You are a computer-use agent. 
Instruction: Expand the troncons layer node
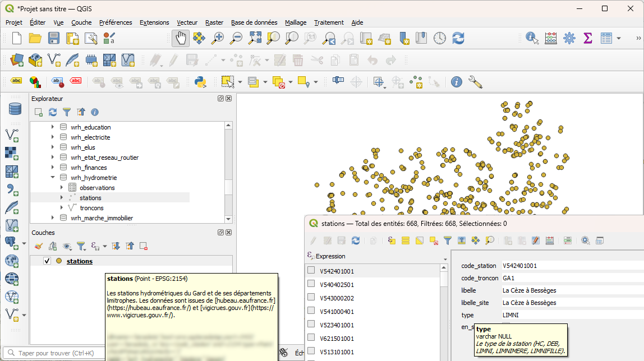pyautogui.click(x=62, y=207)
